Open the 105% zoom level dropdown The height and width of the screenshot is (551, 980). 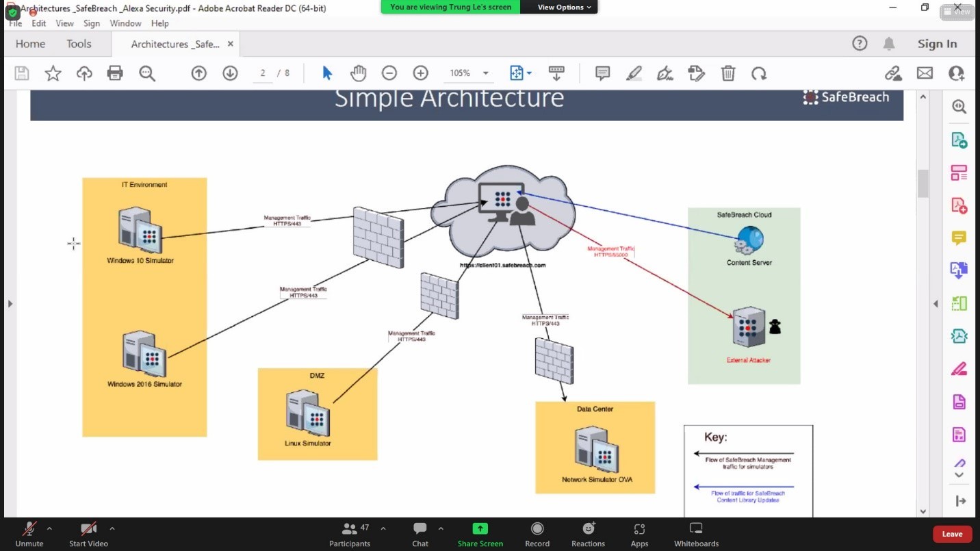coord(486,73)
